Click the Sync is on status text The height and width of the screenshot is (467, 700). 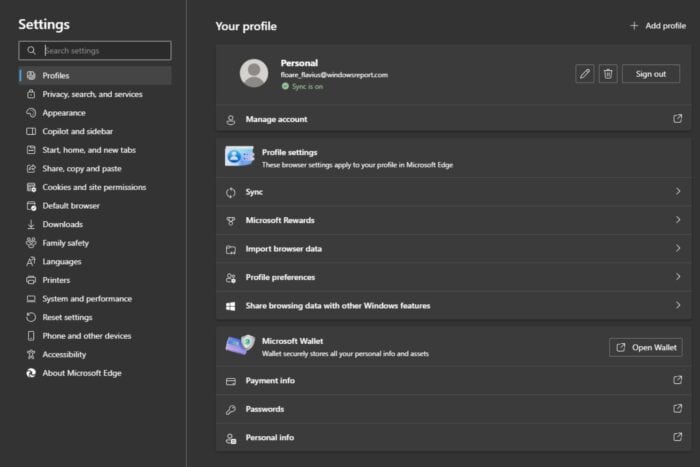(307, 87)
